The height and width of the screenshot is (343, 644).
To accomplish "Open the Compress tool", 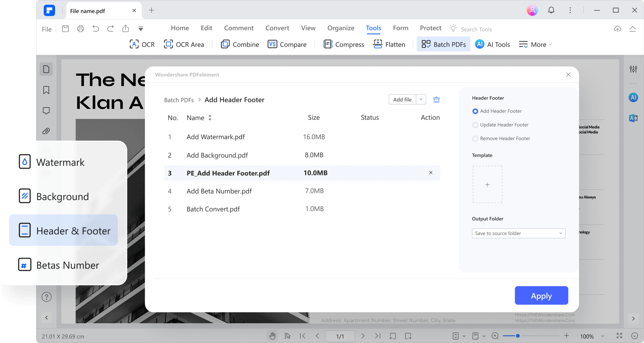I will coord(344,44).
